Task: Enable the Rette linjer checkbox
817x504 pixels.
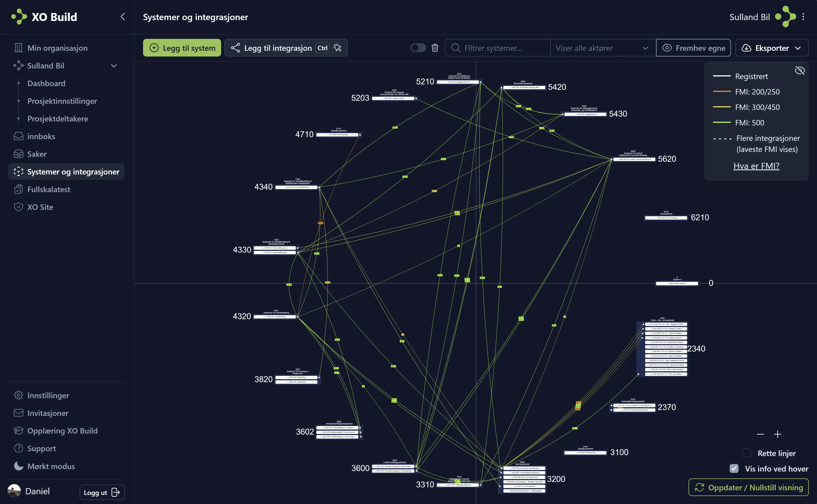Action: coord(747,453)
